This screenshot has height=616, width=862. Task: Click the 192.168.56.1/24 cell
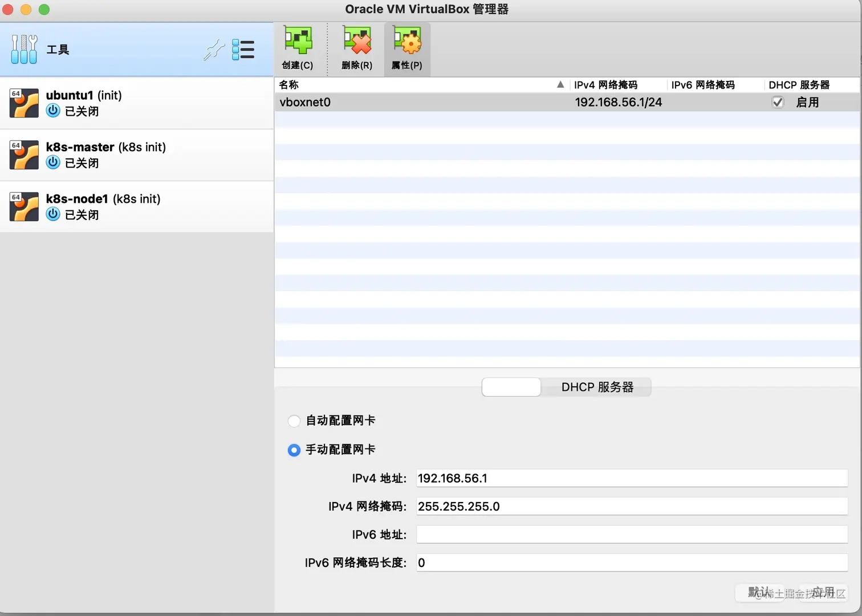pyautogui.click(x=619, y=103)
